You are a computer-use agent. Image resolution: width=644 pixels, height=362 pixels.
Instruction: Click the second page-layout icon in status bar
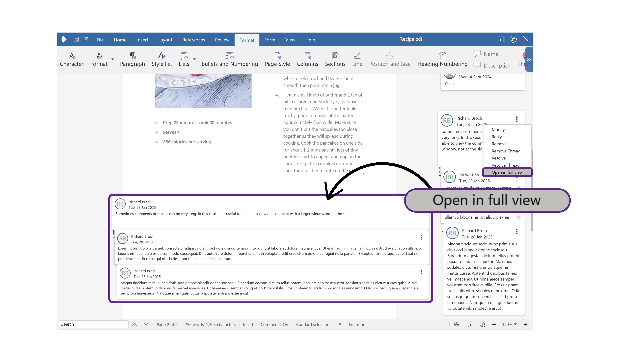[x=468, y=324]
